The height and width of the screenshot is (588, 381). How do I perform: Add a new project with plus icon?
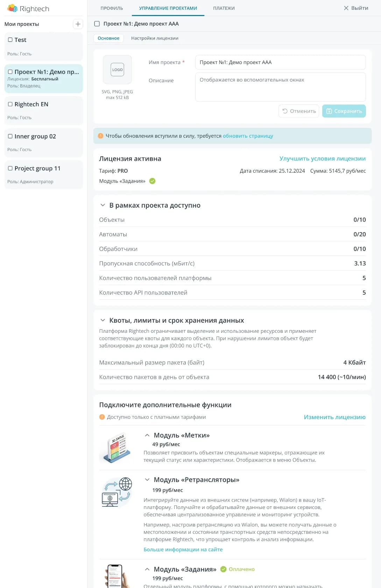pos(78,24)
